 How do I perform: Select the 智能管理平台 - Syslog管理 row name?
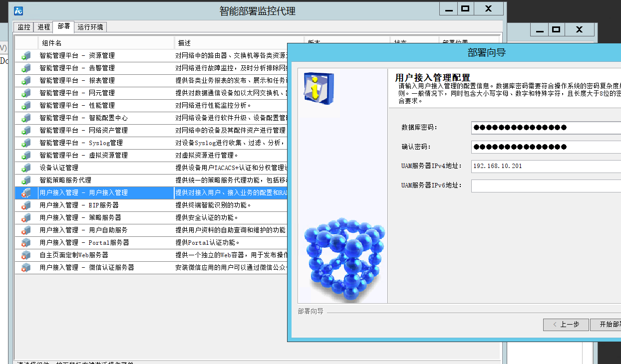(81, 143)
